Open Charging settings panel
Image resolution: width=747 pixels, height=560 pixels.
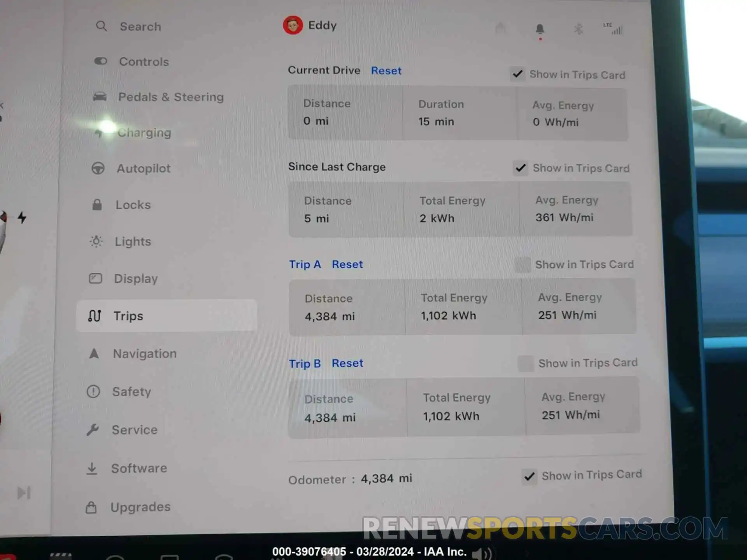click(144, 132)
